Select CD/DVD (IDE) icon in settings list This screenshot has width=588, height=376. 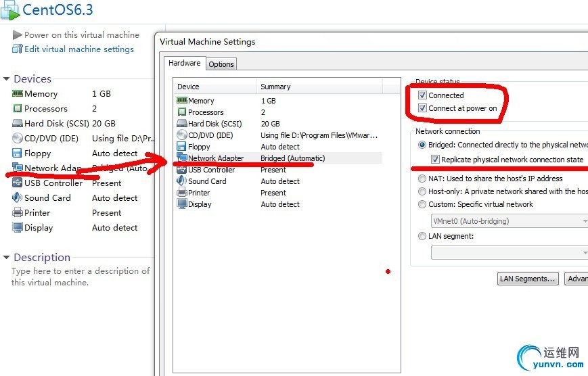181,135
